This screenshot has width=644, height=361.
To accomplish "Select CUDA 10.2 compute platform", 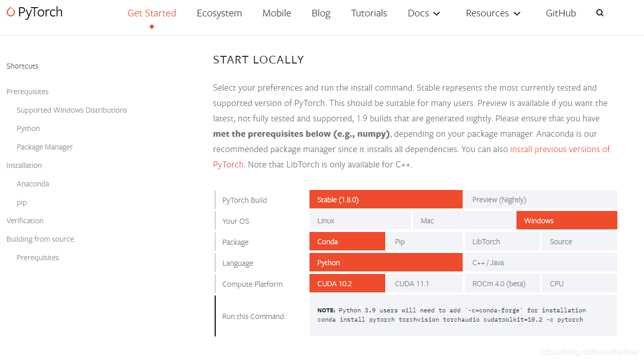I will pos(347,284).
